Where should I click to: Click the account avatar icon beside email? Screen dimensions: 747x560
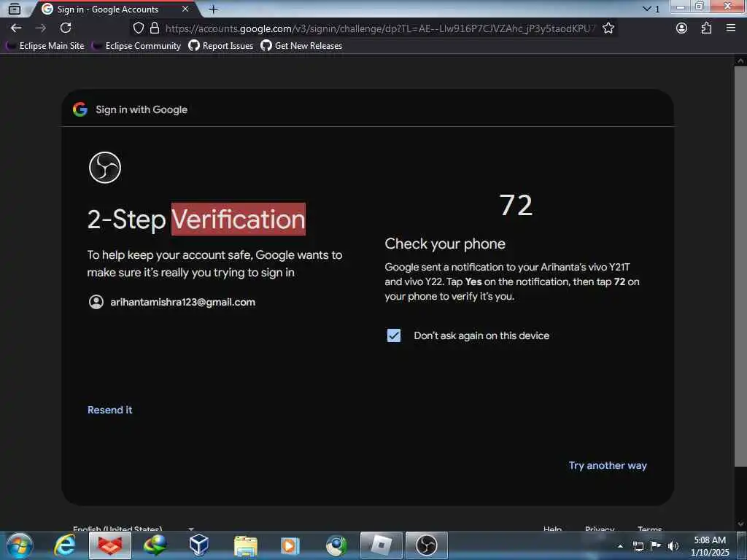[96, 302]
